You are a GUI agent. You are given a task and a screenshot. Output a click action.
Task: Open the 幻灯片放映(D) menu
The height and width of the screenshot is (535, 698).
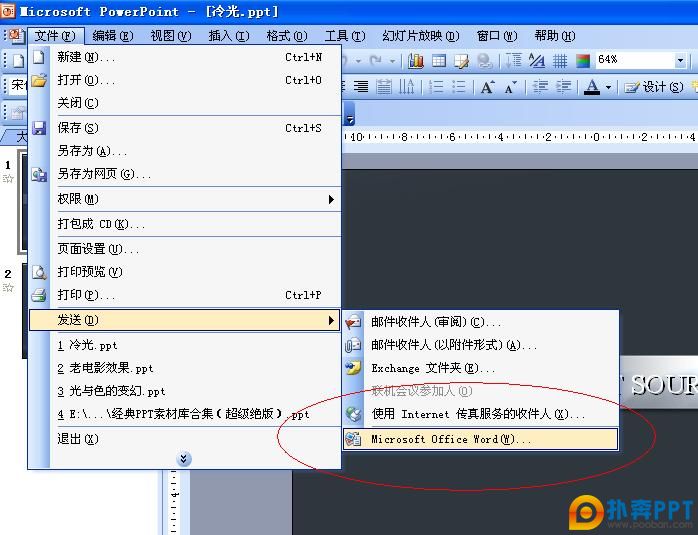(x=421, y=36)
